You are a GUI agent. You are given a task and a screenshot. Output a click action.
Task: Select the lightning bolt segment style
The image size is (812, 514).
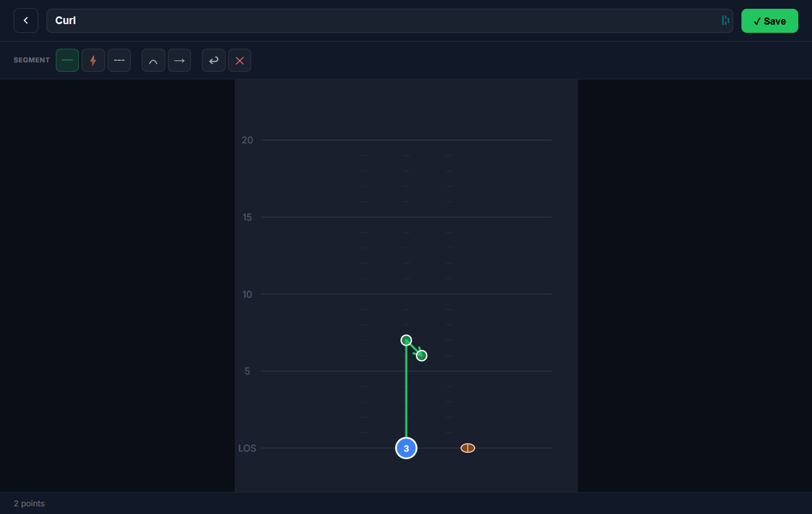point(93,60)
